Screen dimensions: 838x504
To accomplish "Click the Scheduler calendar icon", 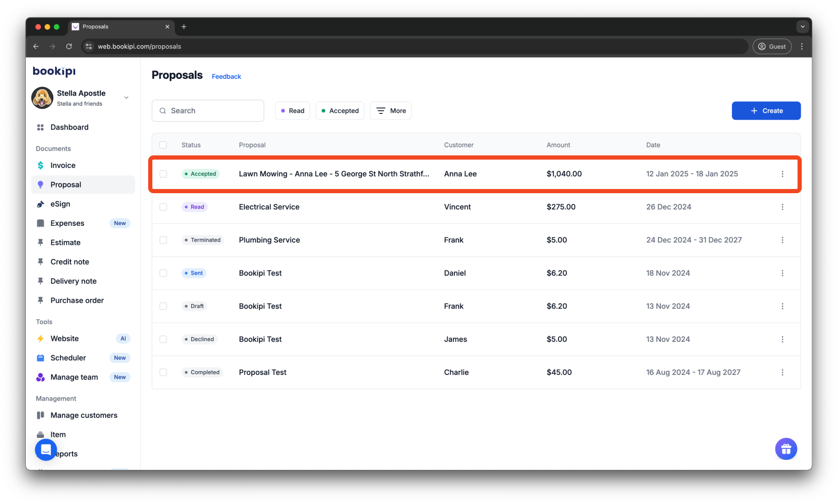I will pyautogui.click(x=40, y=358).
